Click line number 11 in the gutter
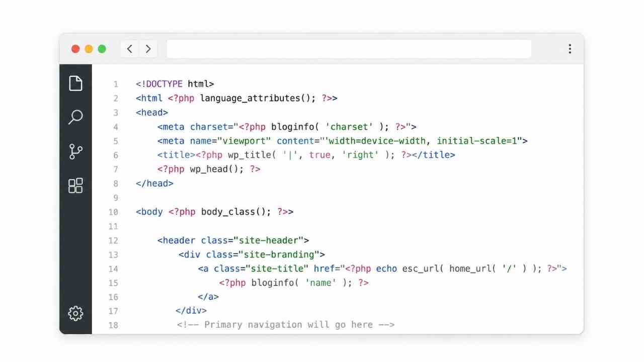Viewport: 644px width, 362px height. pos(113,226)
